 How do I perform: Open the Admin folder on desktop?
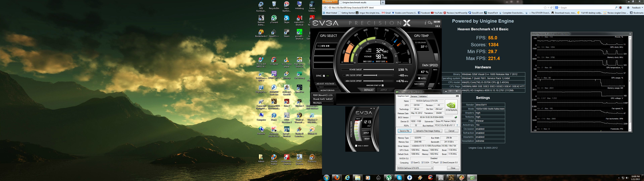(x=261, y=159)
